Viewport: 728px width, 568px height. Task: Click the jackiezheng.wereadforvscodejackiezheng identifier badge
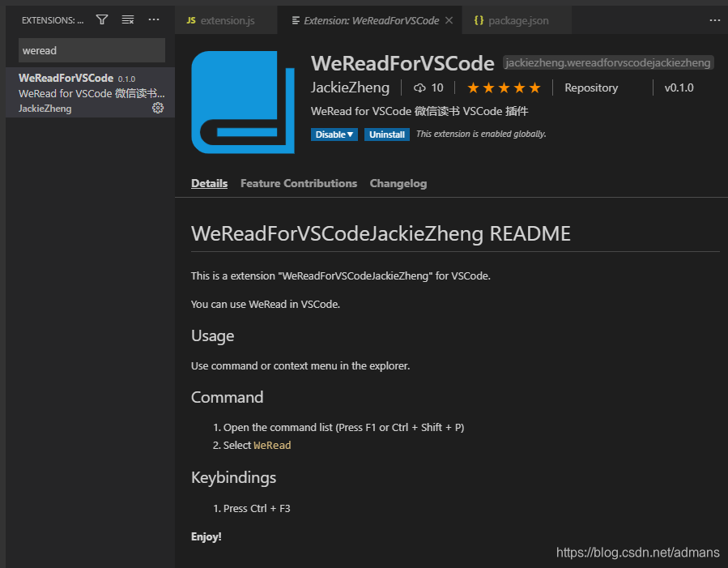point(608,62)
